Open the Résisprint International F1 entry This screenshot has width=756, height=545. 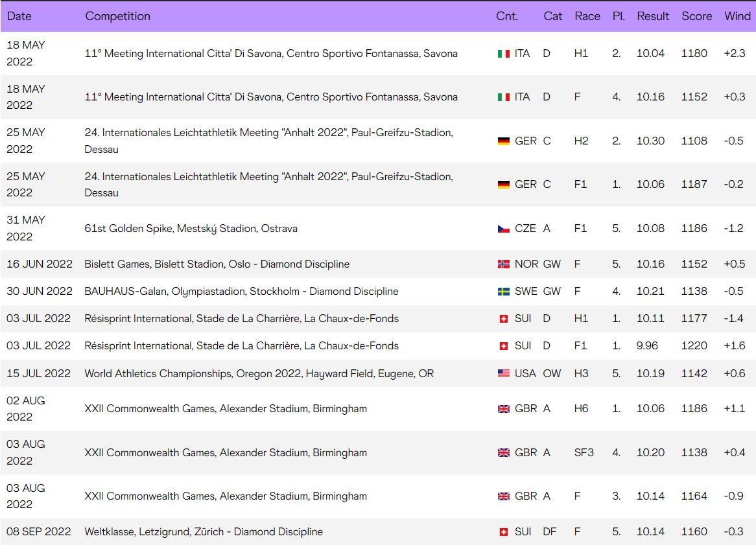242,346
